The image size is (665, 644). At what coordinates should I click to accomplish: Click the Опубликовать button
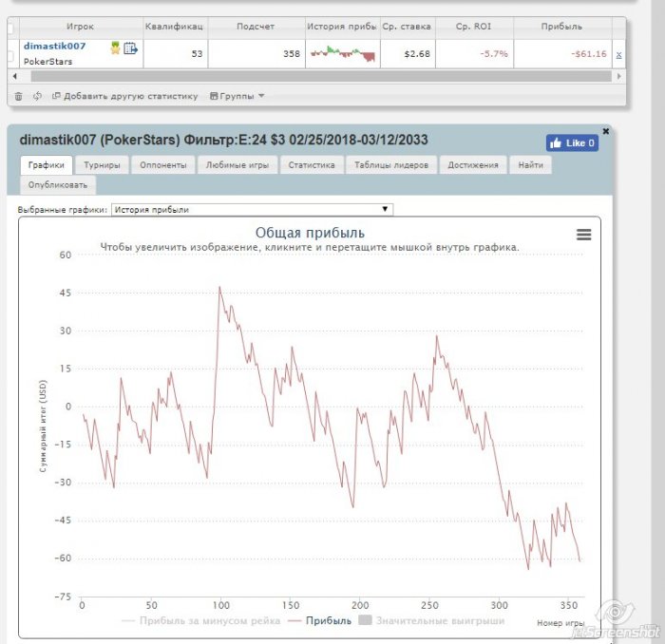(57, 184)
